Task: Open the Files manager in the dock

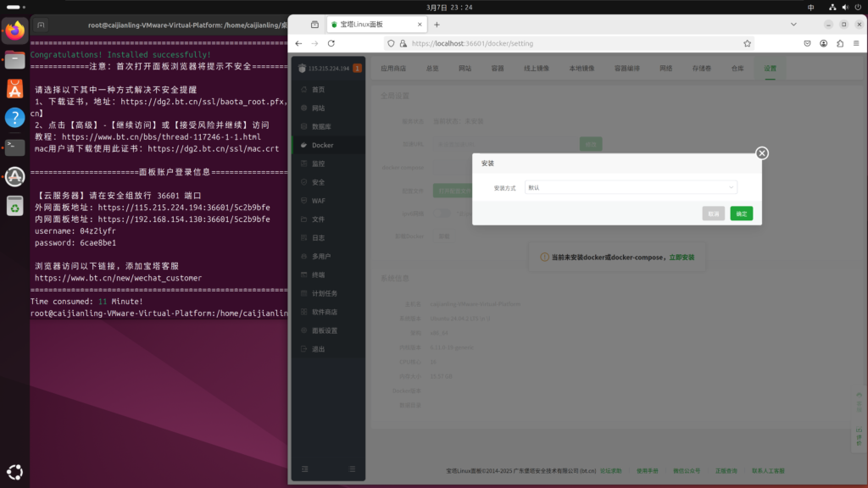Action: pos(15,60)
